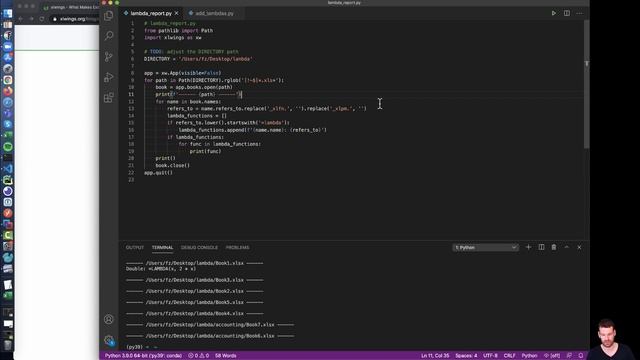Click Ln 11, Col 35 in status bar
Screen dimensions: 640x360
click(435, 356)
